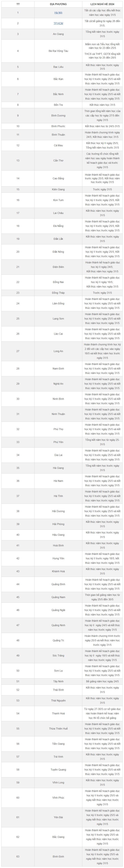Open the TP.HCM link
124x868 pixels.
point(58,24)
